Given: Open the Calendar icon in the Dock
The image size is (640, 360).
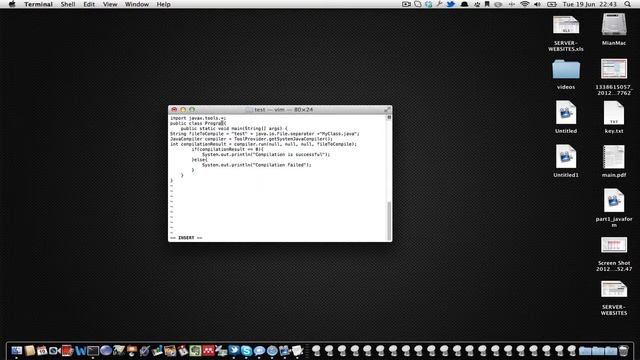Looking at the screenshot, I should [x=42, y=350].
